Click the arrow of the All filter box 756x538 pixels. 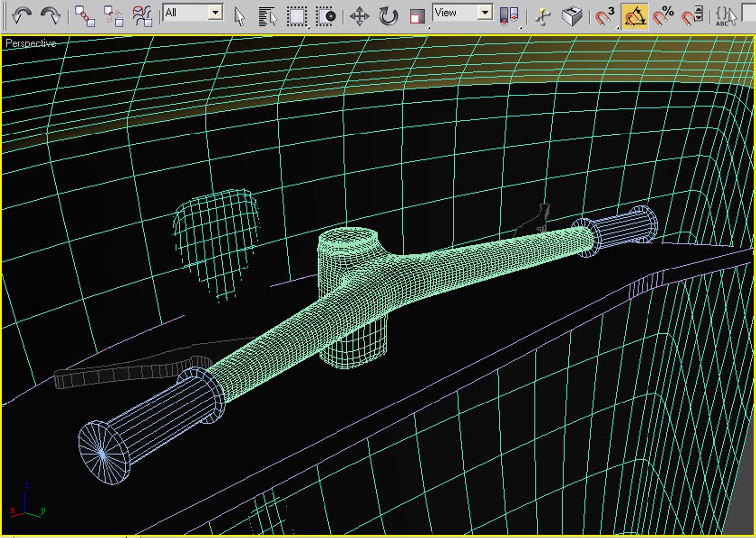coord(215,13)
